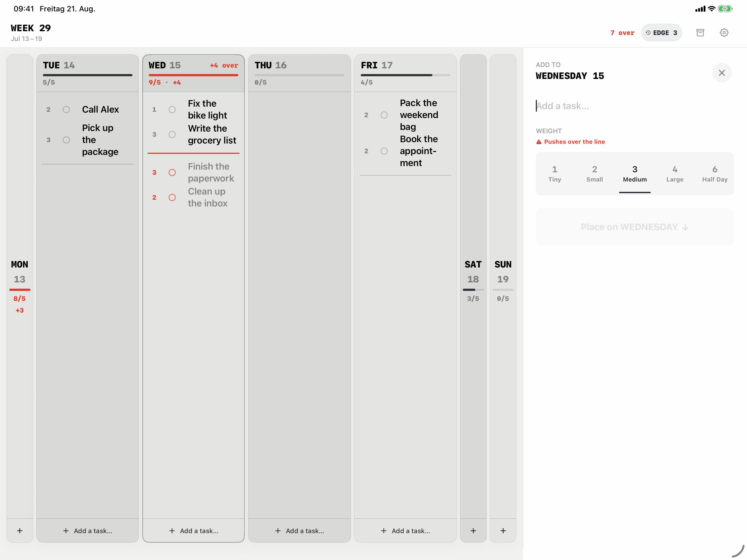Select weight 4 Large
This screenshot has width=747, height=560.
(675, 173)
